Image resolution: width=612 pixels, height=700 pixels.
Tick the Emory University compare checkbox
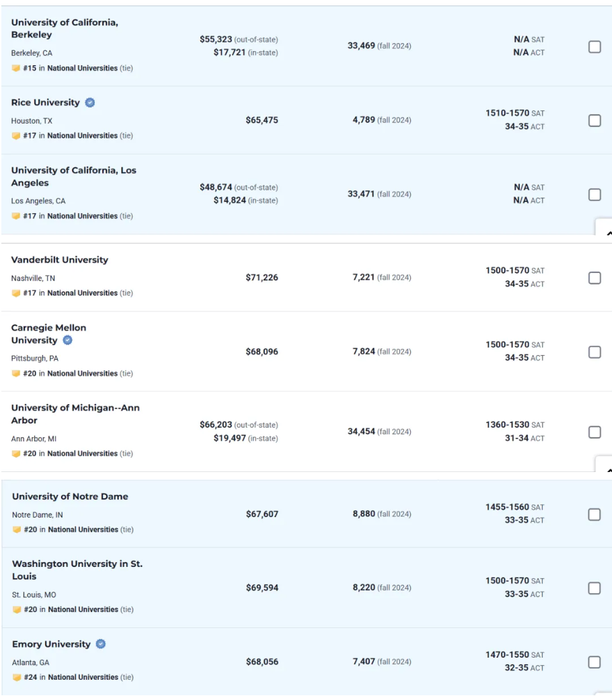pyautogui.click(x=595, y=662)
